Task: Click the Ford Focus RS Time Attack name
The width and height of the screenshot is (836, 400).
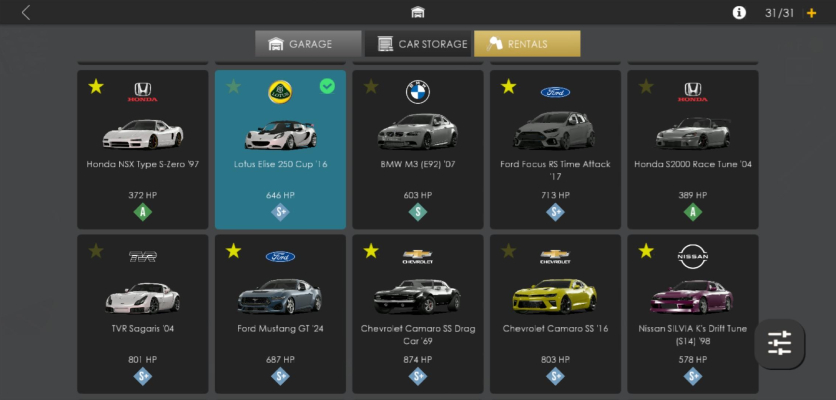Action: pos(555,170)
